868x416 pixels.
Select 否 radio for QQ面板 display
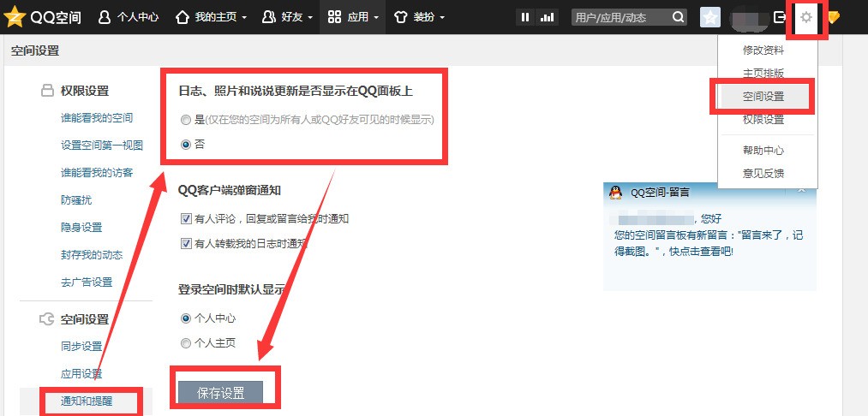pyautogui.click(x=185, y=145)
